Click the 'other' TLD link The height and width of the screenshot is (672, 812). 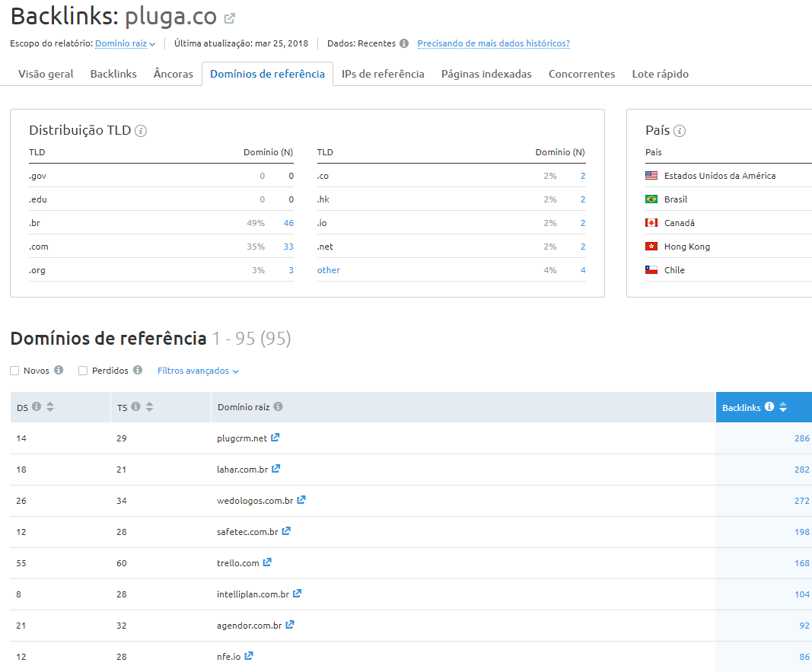(328, 270)
